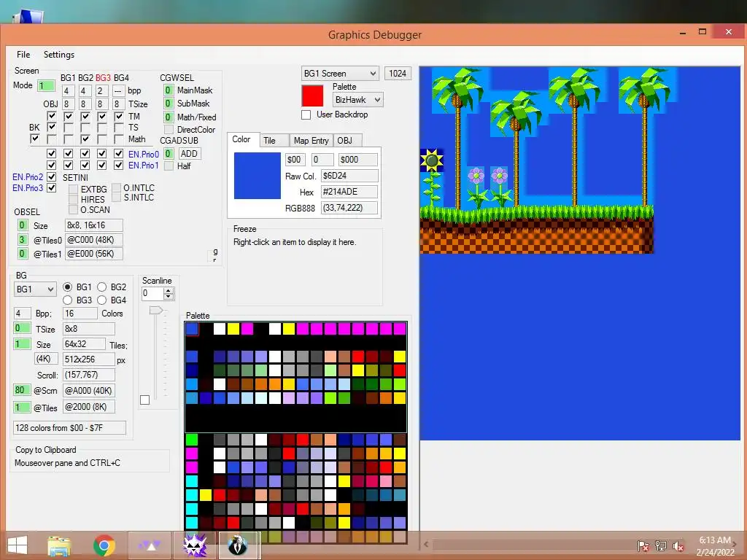Click the purple spiky monster taskbar icon
Screen dimensions: 747x560
click(196, 545)
